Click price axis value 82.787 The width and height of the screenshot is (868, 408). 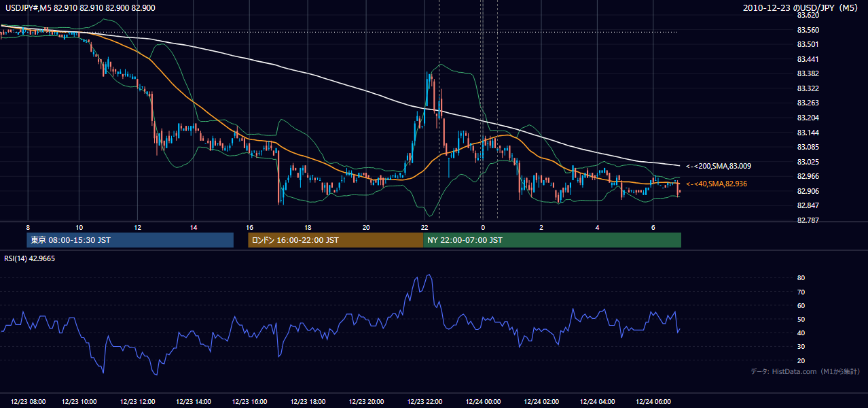point(807,220)
